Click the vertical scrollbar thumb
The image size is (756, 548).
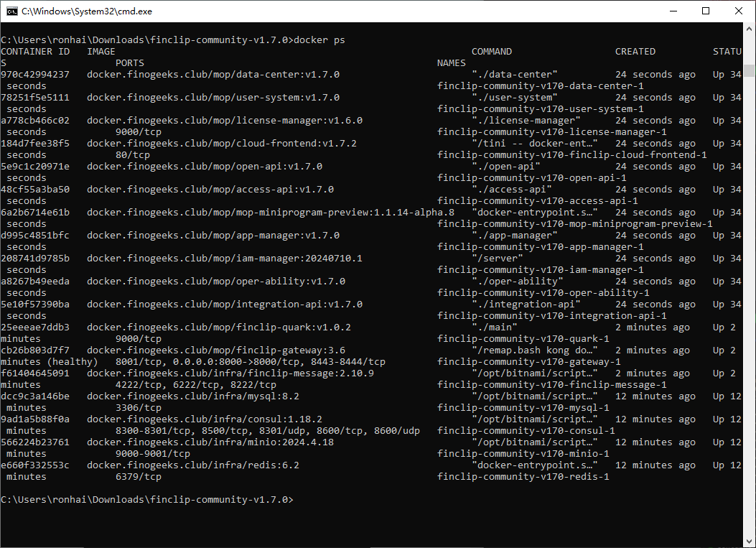click(x=750, y=70)
